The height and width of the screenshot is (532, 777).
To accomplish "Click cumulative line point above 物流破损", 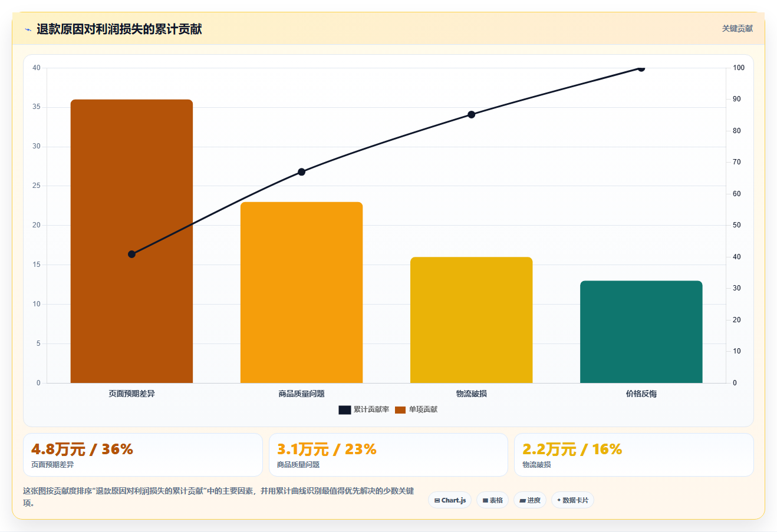I will click(471, 114).
